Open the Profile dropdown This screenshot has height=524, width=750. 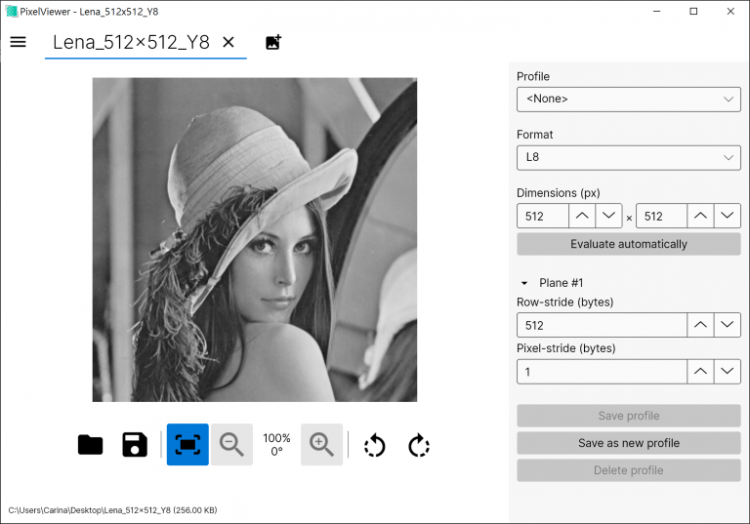[628, 99]
